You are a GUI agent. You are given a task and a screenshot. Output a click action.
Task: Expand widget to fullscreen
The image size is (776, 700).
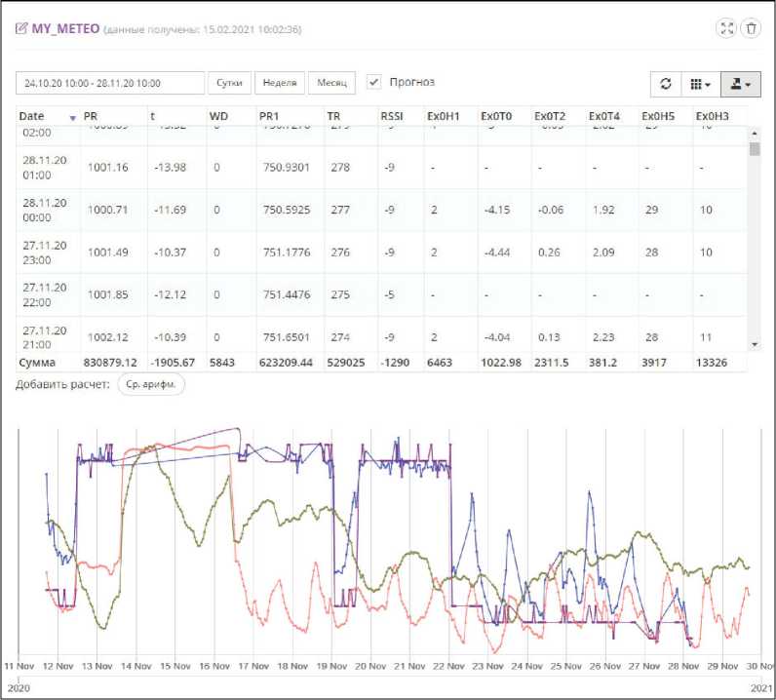(x=726, y=28)
